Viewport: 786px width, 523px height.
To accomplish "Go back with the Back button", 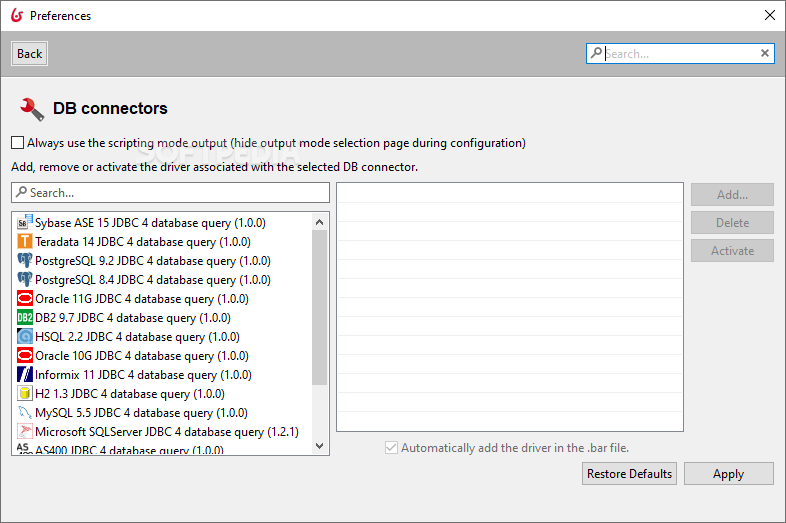I will tap(30, 54).
